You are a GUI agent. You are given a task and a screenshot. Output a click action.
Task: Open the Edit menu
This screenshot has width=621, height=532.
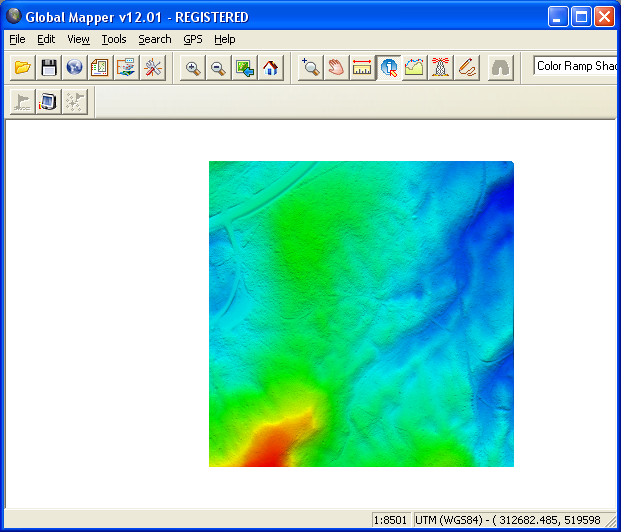46,39
